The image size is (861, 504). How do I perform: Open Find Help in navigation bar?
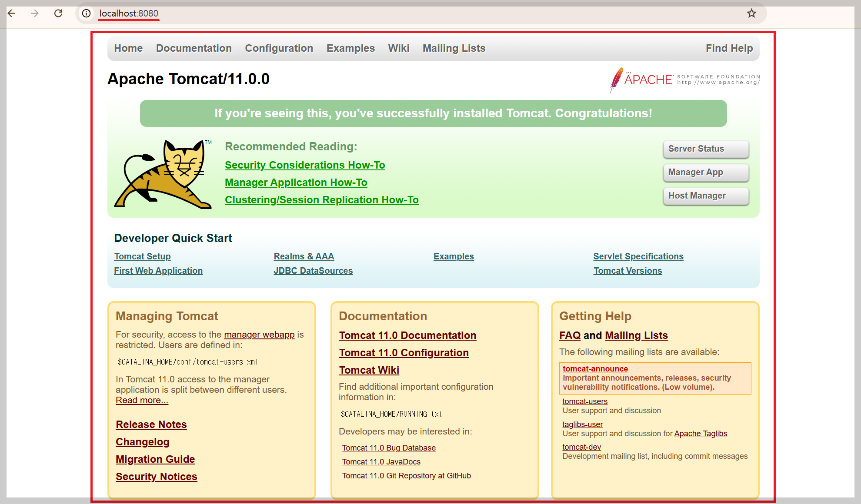point(729,48)
